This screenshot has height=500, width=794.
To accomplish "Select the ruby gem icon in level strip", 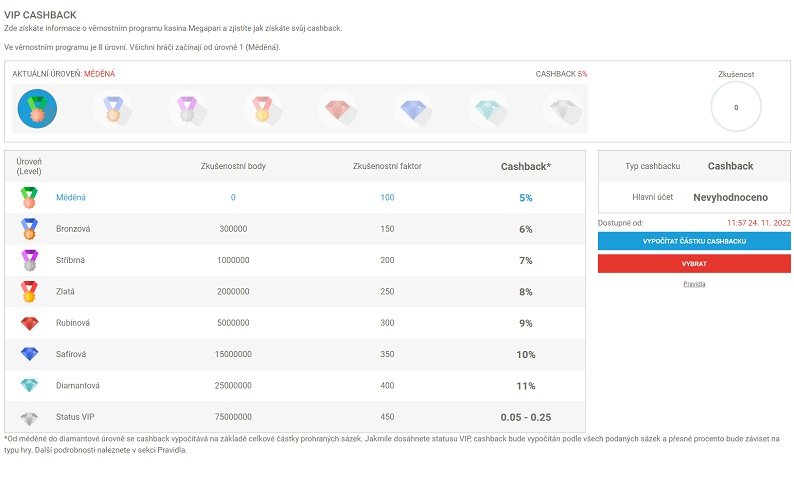I will click(337, 108).
